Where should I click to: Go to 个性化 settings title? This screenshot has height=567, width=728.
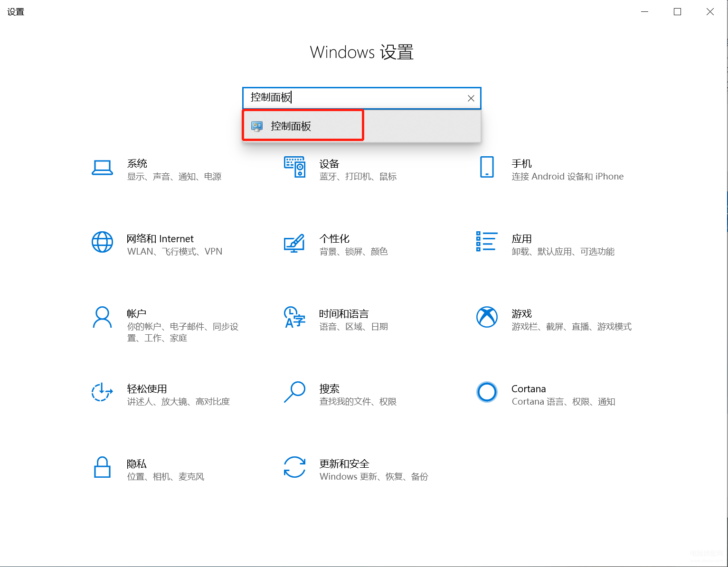click(x=334, y=238)
